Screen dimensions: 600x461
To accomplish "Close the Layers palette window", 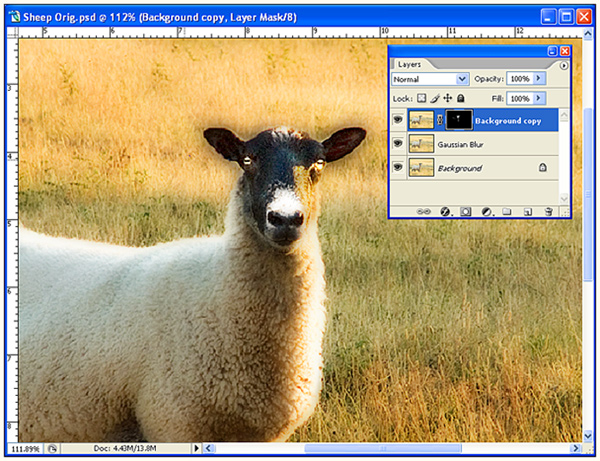I will pos(565,51).
